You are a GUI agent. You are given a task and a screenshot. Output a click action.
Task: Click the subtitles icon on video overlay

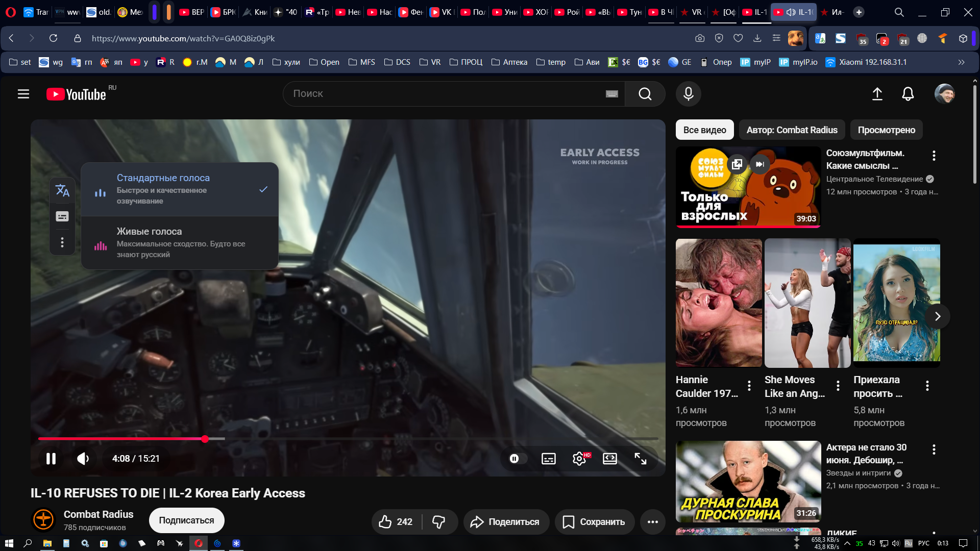pyautogui.click(x=62, y=216)
